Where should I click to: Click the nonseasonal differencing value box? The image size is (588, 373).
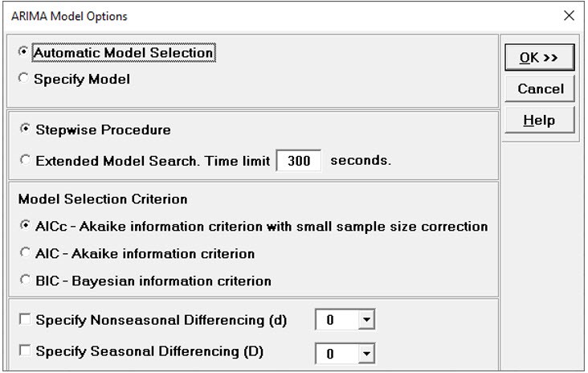coord(337,321)
